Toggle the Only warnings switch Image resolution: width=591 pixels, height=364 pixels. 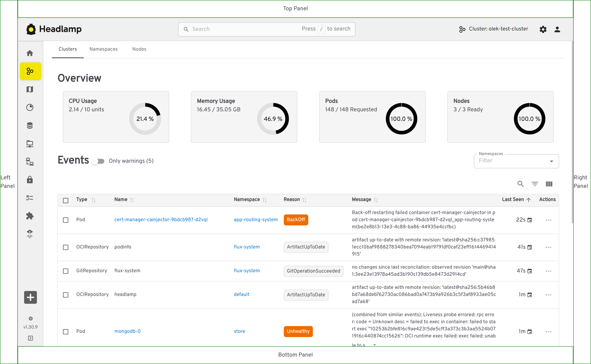(98, 161)
